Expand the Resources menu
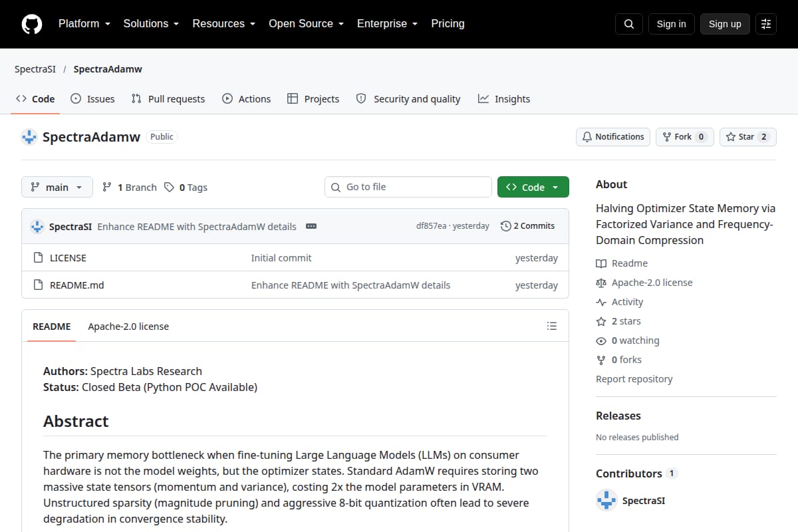 [x=223, y=24]
